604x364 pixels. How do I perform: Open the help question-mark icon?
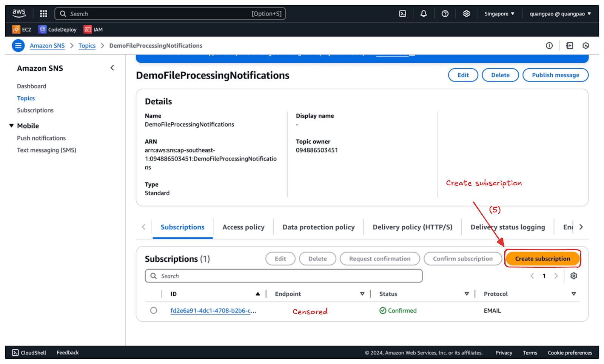[445, 14]
